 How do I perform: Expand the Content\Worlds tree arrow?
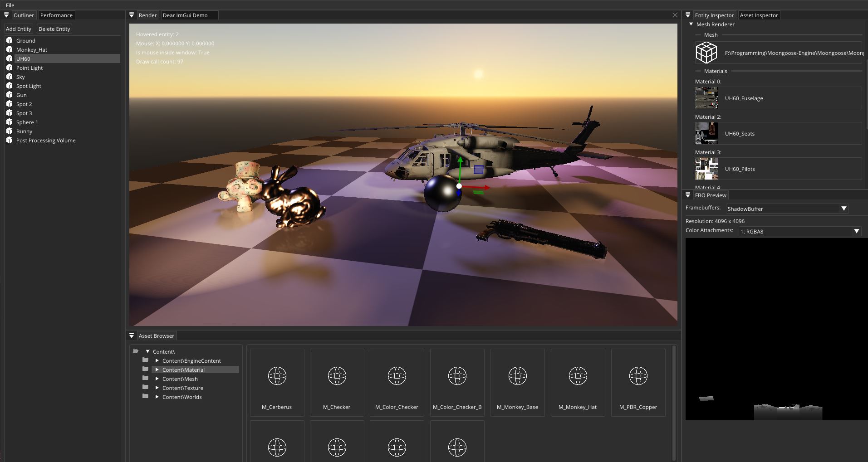[x=157, y=397]
